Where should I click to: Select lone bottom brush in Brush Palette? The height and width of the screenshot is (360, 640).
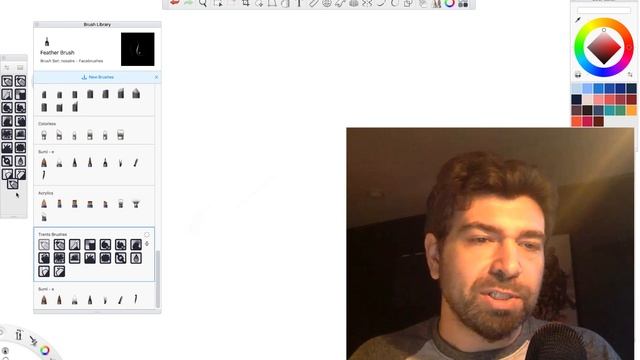coord(13,184)
